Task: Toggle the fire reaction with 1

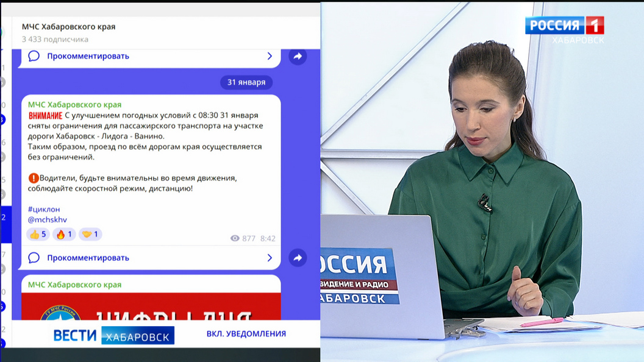Action: click(64, 235)
